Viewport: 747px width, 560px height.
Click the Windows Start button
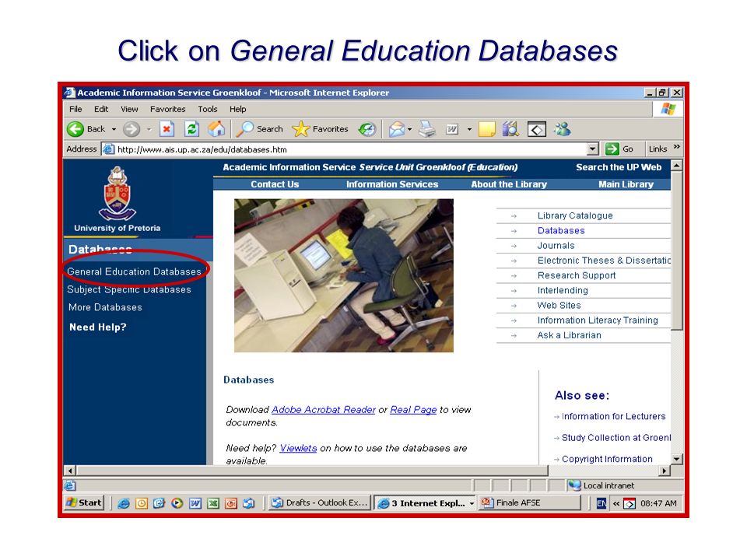click(x=84, y=502)
